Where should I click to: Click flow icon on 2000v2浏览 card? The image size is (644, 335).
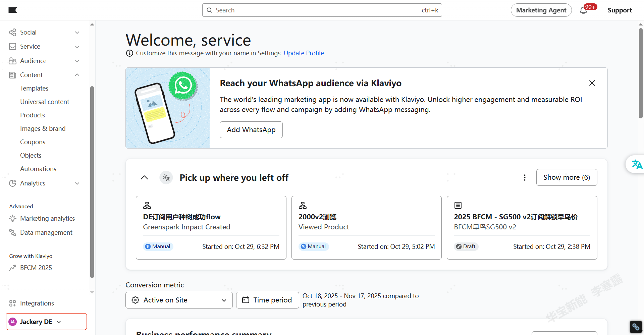pyautogui.click(x=303, y=205)
